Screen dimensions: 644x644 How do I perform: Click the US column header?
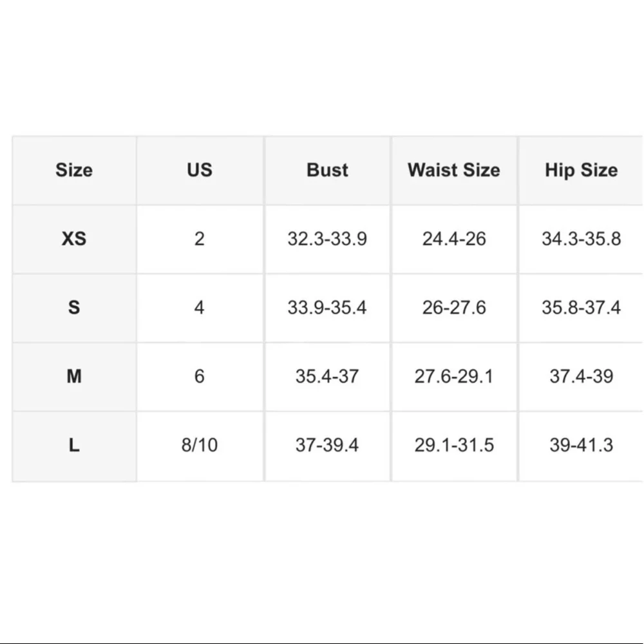pyautogui.click(x=200, y=170)
